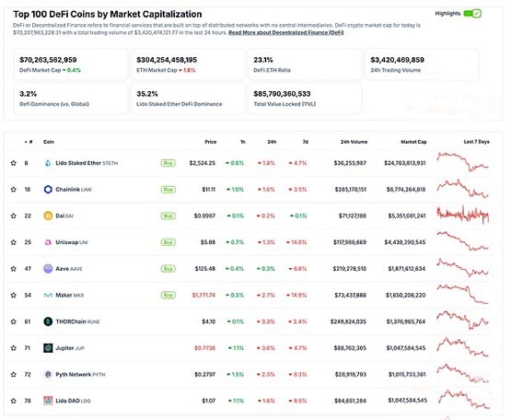Click the Maker logo
Viewport: 511px width, 420px height.
(48, 295)
